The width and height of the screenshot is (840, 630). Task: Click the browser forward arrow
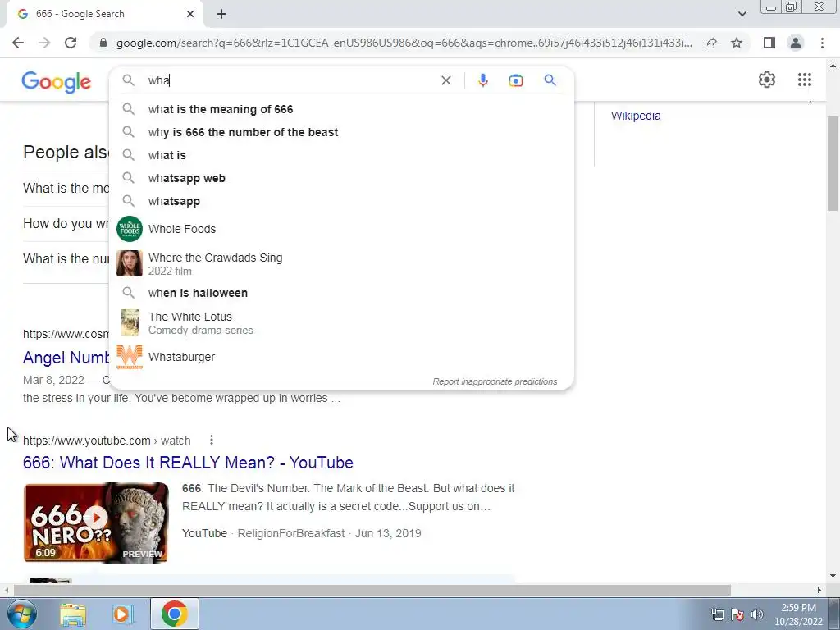[x=44, y=43]
